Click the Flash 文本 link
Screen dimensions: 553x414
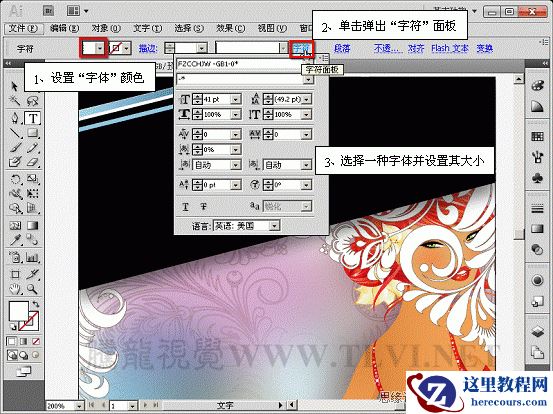click(x=450, y=48)
